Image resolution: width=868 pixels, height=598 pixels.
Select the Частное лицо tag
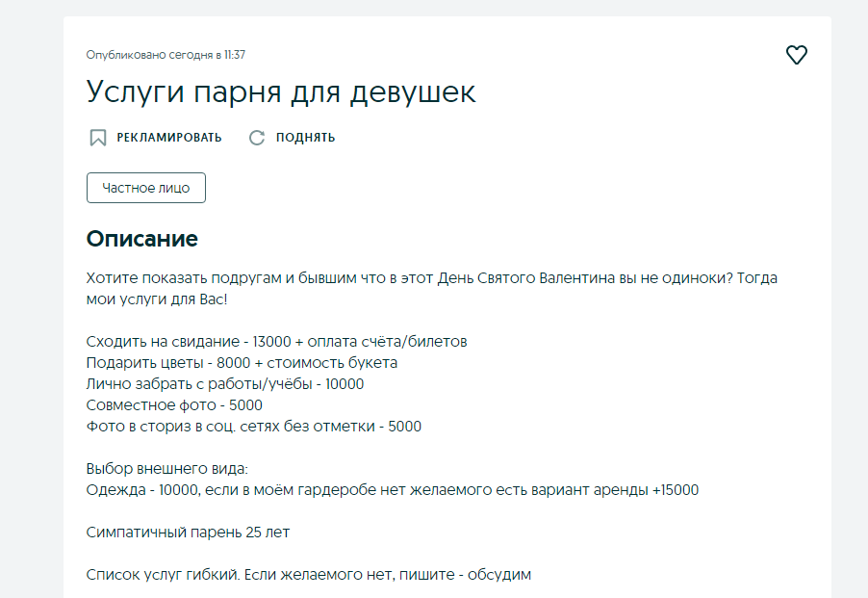[x=146, y=188]
